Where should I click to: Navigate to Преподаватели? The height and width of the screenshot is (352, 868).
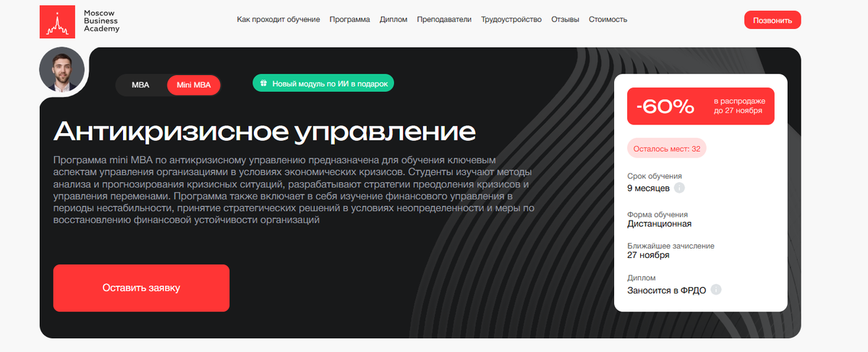click(444, 20)
